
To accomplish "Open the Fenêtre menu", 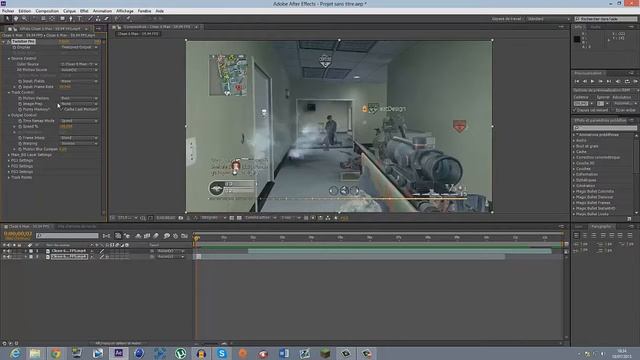I will coord(144,11).
